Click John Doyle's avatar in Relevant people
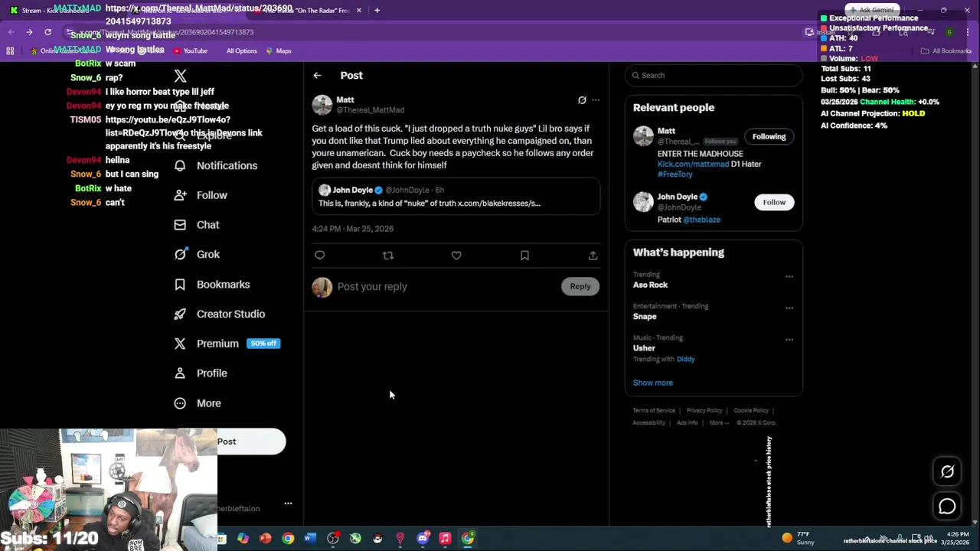Screen dimensions: 980x551 [x=643, y=202]
